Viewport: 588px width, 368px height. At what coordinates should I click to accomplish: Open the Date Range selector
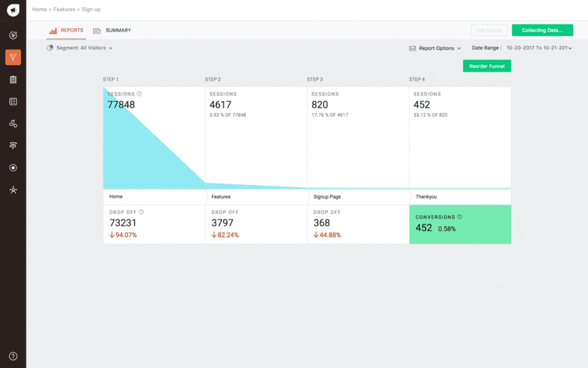click(538, 48)
